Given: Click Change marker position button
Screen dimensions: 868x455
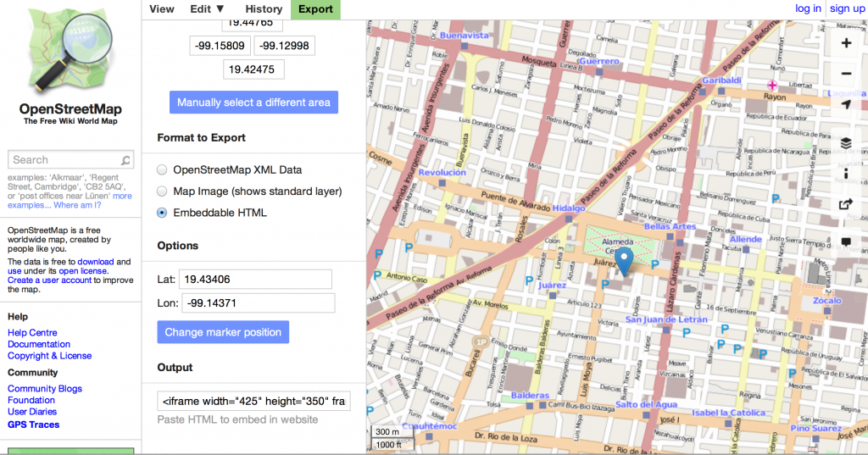Looking at the screenshot, I should pos(223,332).
